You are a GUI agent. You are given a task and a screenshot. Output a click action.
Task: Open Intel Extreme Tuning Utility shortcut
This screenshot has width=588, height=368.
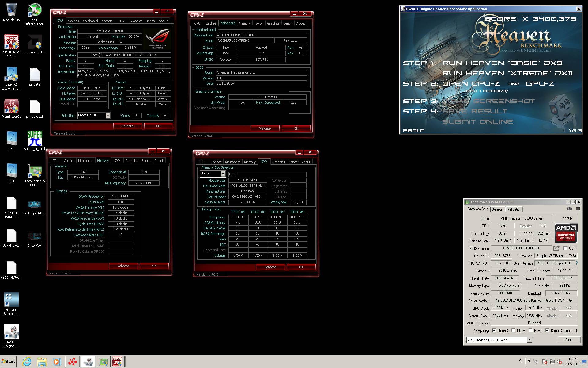[11, 79]
